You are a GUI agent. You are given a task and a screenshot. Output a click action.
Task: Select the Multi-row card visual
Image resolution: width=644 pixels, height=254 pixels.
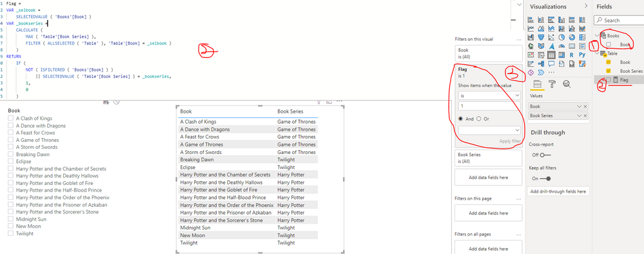coord(582,46)
